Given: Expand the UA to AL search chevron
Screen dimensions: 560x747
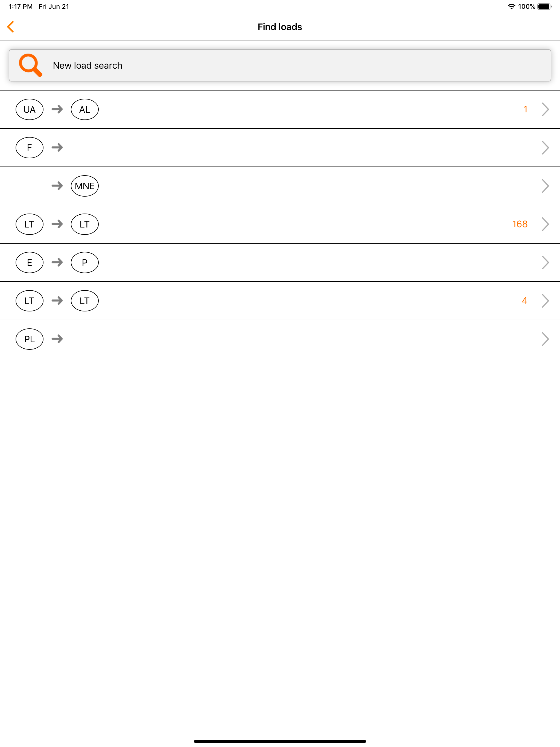Looking at the screenshot, I should (x=545, y=109).
